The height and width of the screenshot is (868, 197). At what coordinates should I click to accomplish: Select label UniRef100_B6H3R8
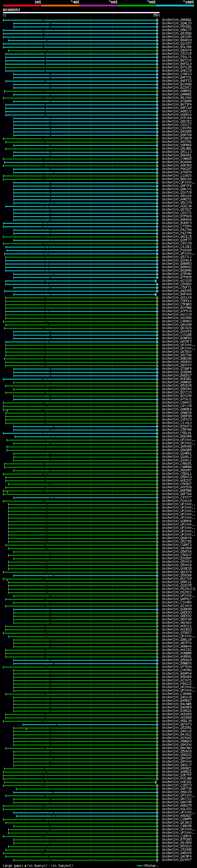pyautogui.click(x=177, y=436)
